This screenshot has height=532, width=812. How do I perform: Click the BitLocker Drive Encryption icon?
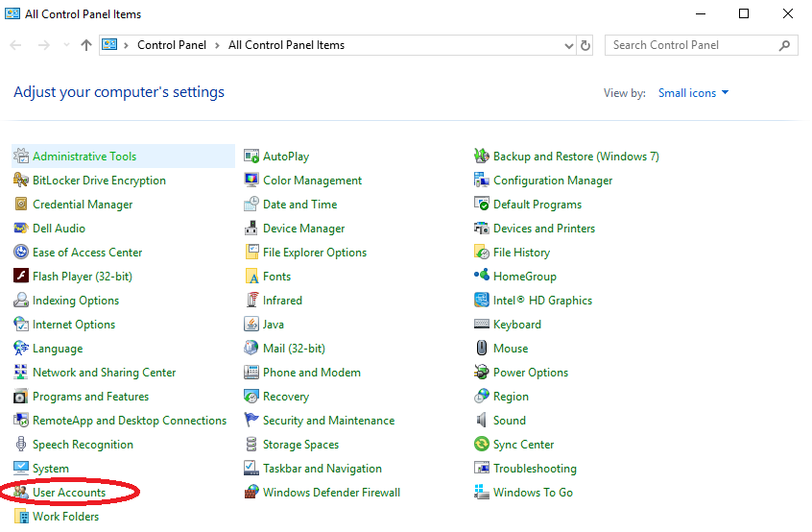point(21,181)
